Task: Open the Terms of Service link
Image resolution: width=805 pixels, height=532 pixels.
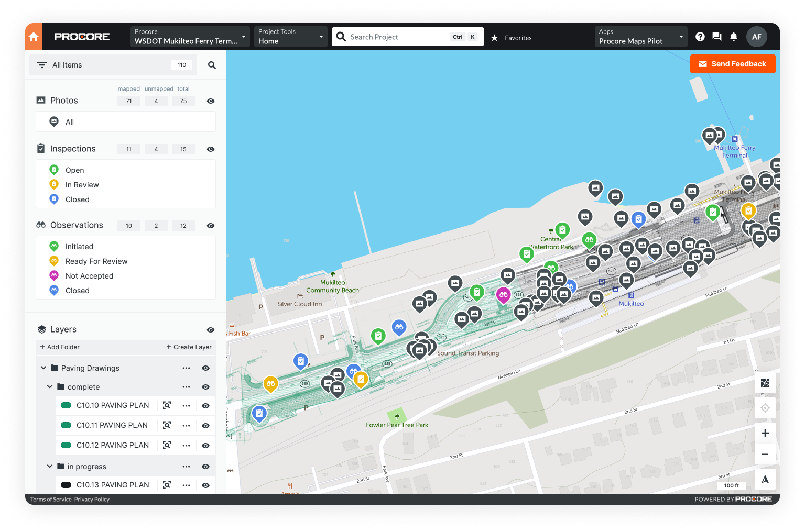Action: (x=51, y=500)
